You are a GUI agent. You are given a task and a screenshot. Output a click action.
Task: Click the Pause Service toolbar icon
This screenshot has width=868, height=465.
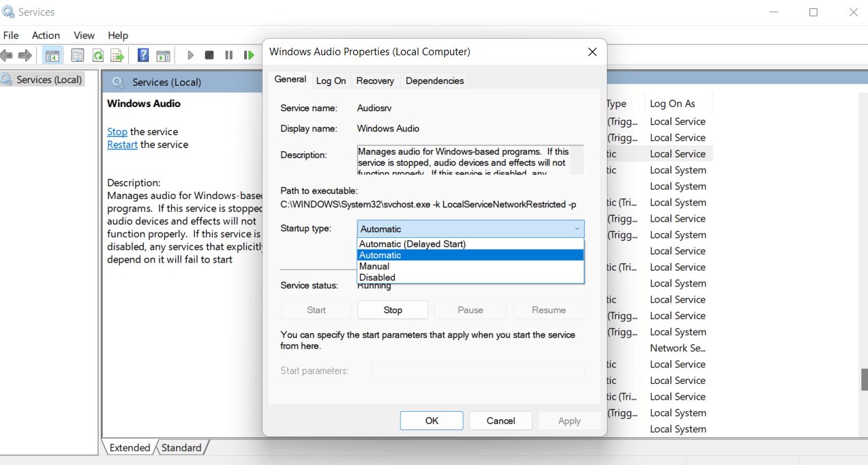(x=229, y=55)
